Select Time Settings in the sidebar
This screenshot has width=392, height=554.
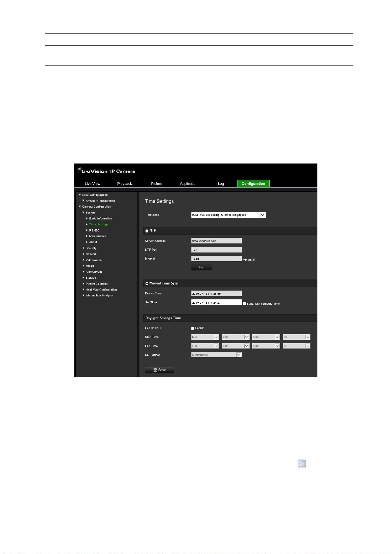[x=99, y=224]
